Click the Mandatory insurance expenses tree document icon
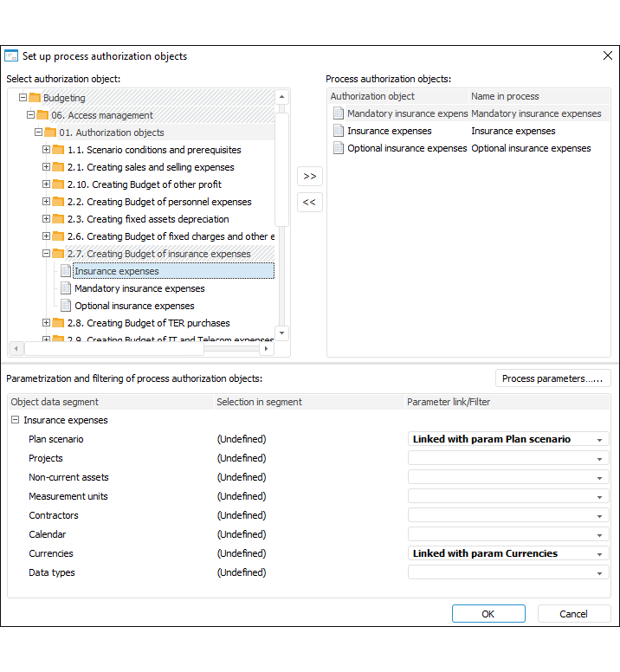620x672 pixels. click(x=66, y=288)
